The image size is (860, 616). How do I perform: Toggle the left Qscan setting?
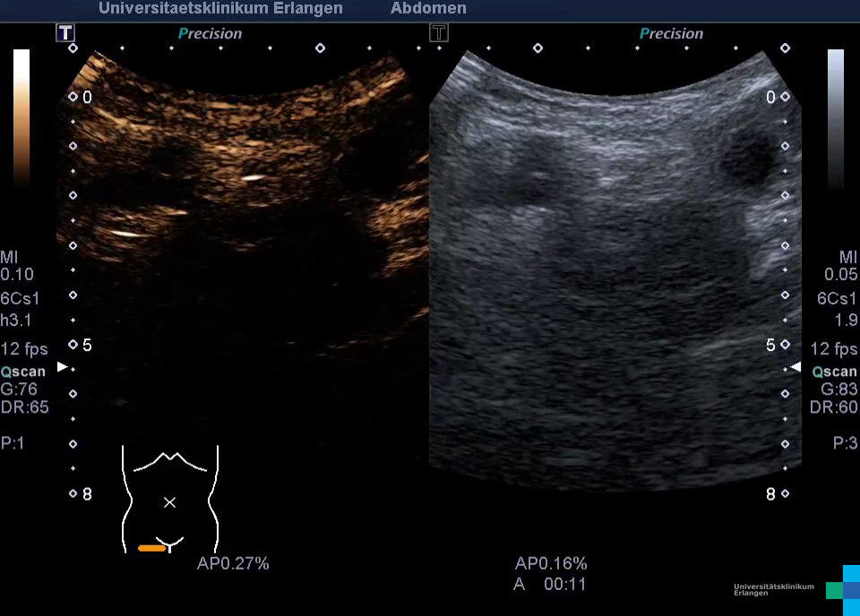(x=25, y=372)
